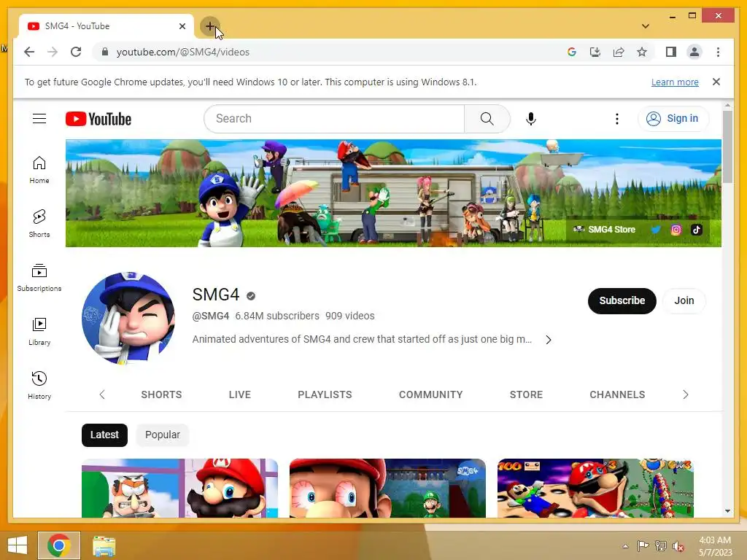This screenshot has width=747, height=560.
Task: Open the YouTube hamburger guide menu
Action: coord(39,119)
